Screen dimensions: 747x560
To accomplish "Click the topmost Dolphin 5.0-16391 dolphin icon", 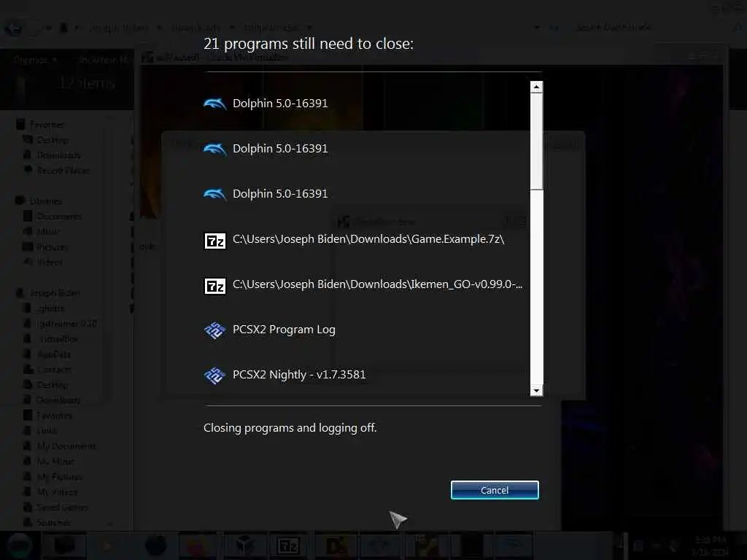I will 215,104.
